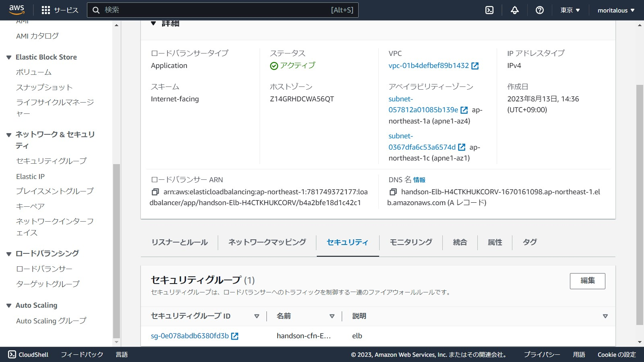The height and width of the screenshot is (362, 644).
Task: Open AMI Catalog in sidebar
Action: (37, 36)
